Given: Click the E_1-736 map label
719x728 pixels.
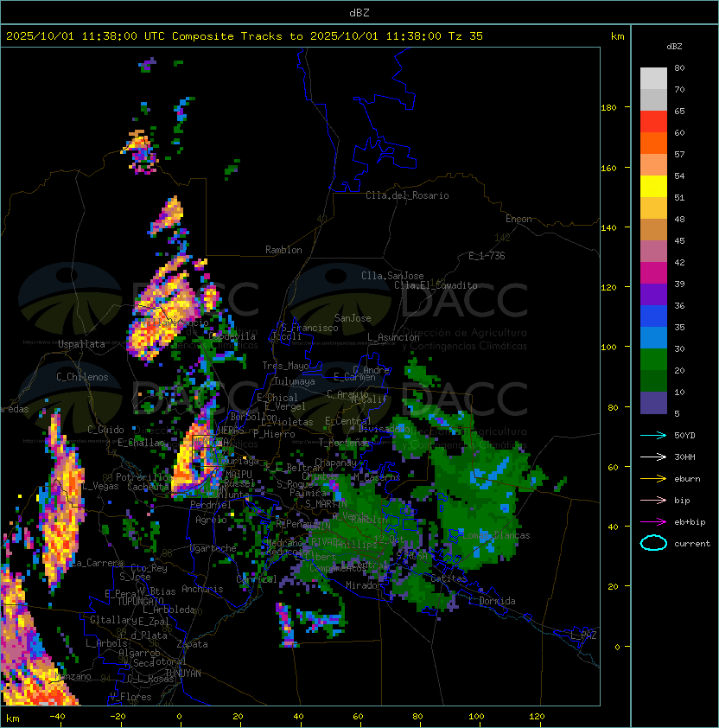Looking at the screenshot, I should click(x=487, y=256).
